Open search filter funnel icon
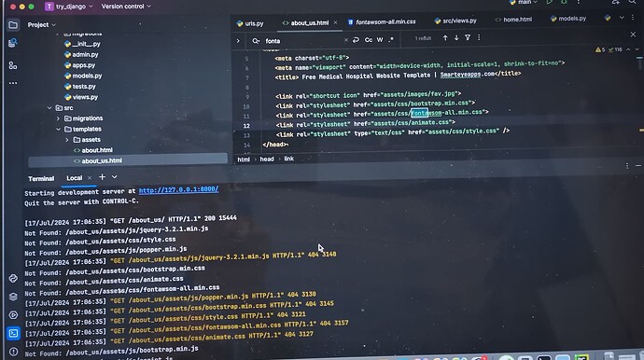Screen dimensions: 644x360 pos(468,37)
